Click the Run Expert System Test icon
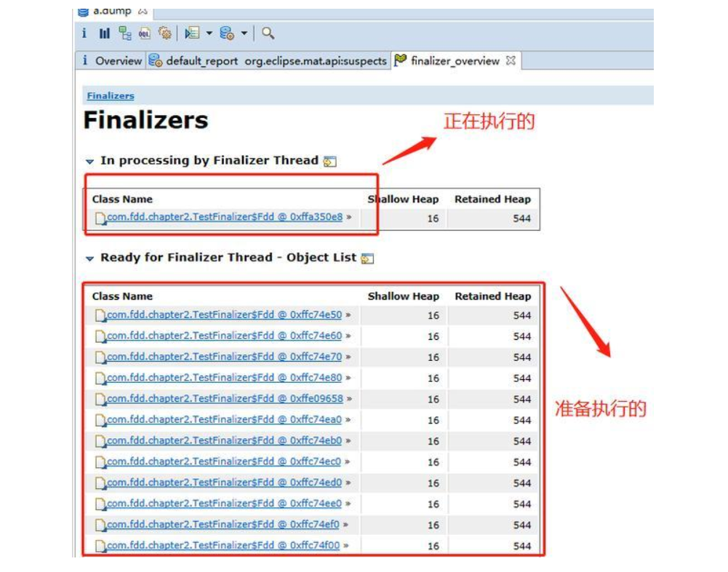The image size is (728, 572). pyautogui.click(x=192, y=33)
